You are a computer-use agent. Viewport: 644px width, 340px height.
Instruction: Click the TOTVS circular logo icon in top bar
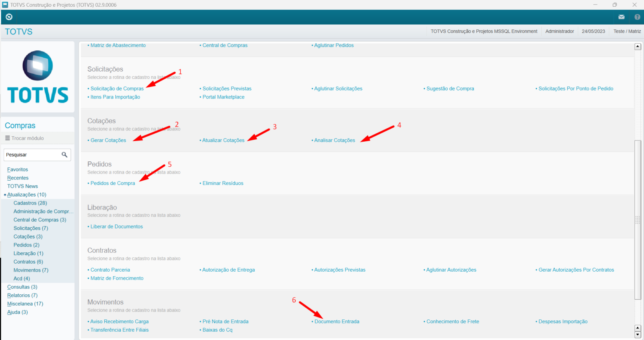pyautogui.click(x=9, y=17)
